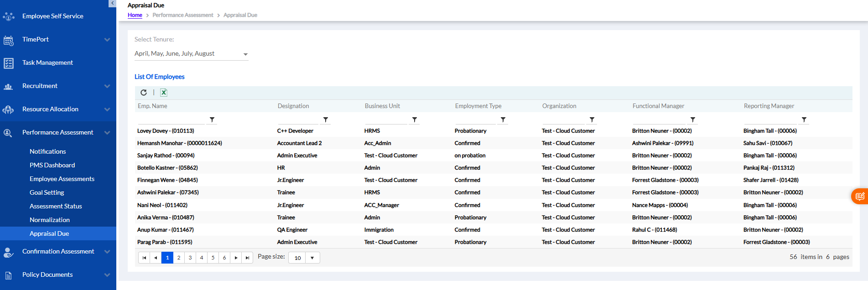Click Rahul C - (011468) manager cell
Viewport: 868px width, 290px height.
coord(655,230)
